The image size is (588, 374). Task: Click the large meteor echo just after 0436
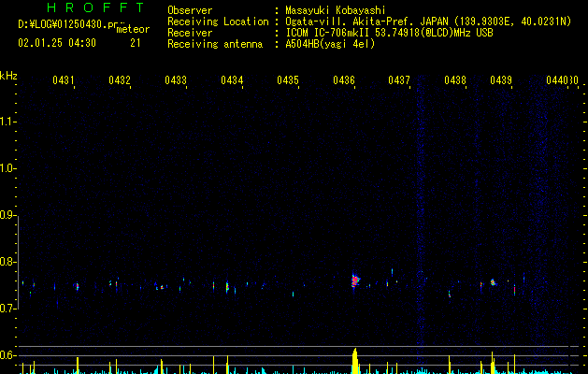point(354,280)
